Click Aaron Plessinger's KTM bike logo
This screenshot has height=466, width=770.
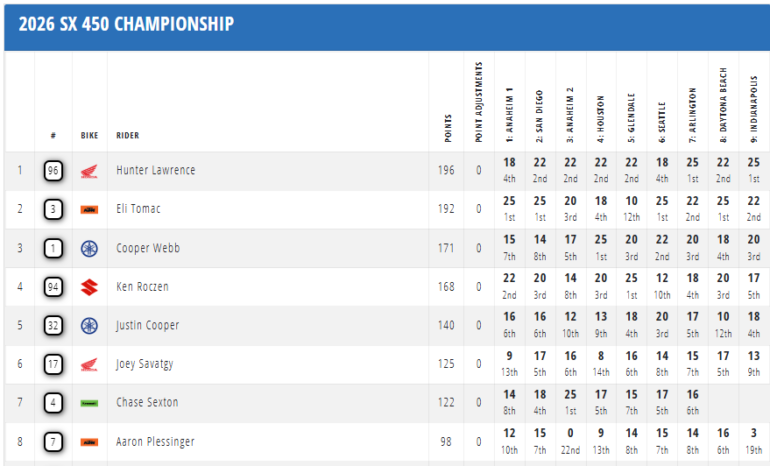pyautogui.click(x=89, y=442)
